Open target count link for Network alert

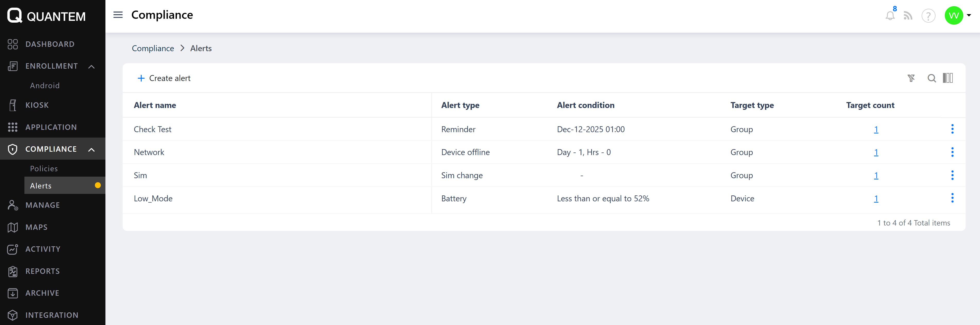tap(876, 152)
